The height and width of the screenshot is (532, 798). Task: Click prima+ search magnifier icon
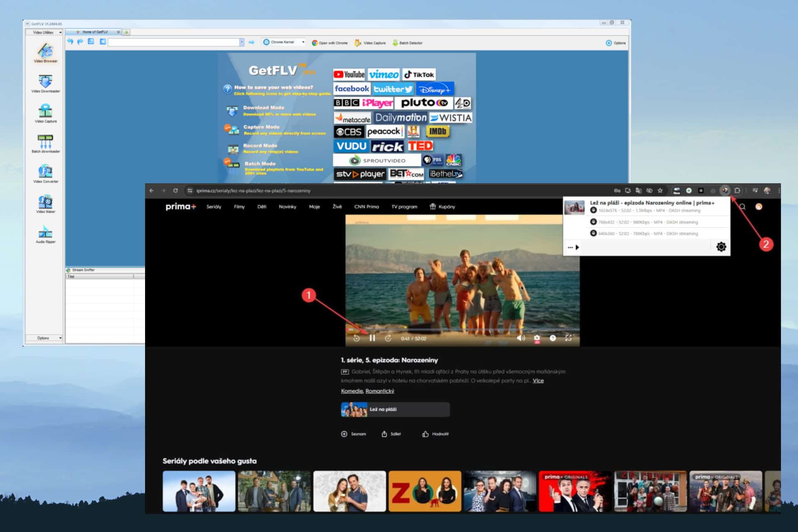click(x=742, y=207)
